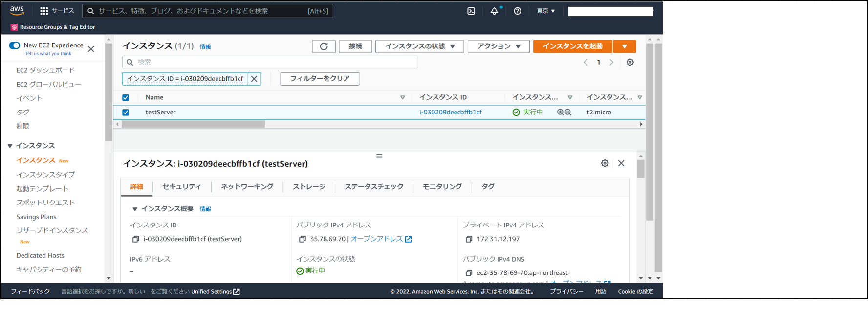Open instance ID link in table row
The width and height of the screenshot is (868, 317).
coord(451,112)
